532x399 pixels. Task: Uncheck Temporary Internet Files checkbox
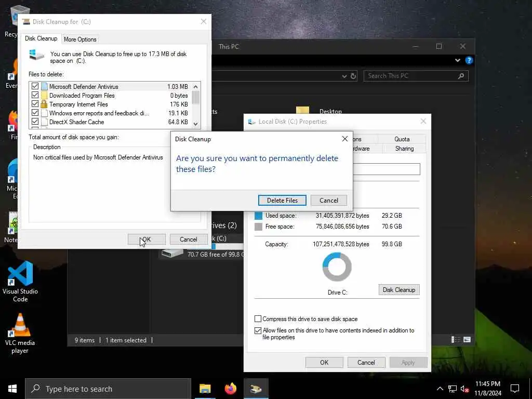point(35,104)
